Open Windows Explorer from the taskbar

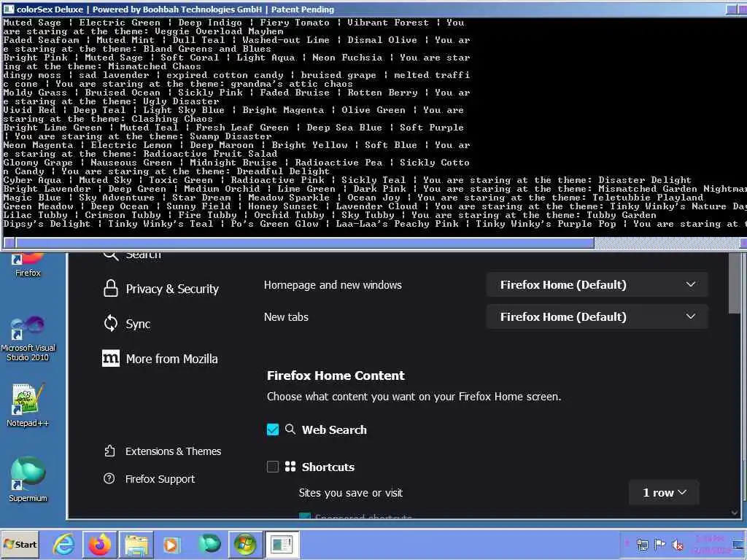[136, 544]
